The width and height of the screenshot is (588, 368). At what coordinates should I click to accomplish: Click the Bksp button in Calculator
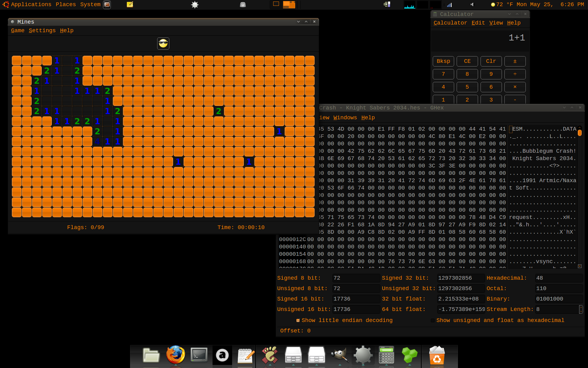click(x=443, y=61)
